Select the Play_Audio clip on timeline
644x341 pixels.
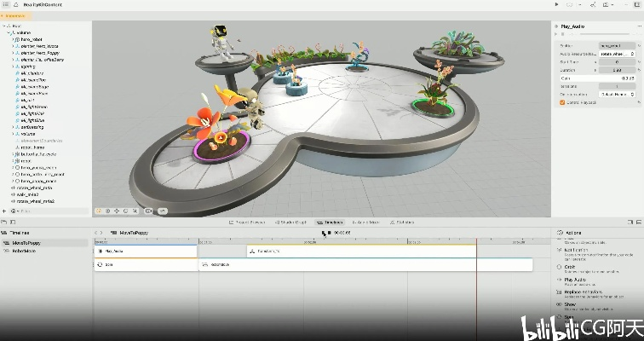point(146,251)
